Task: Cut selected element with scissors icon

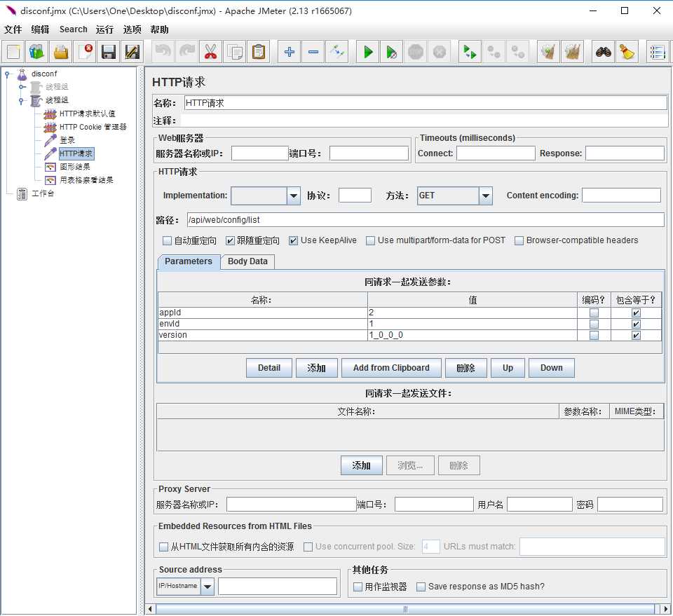Action: pos(210,52)
